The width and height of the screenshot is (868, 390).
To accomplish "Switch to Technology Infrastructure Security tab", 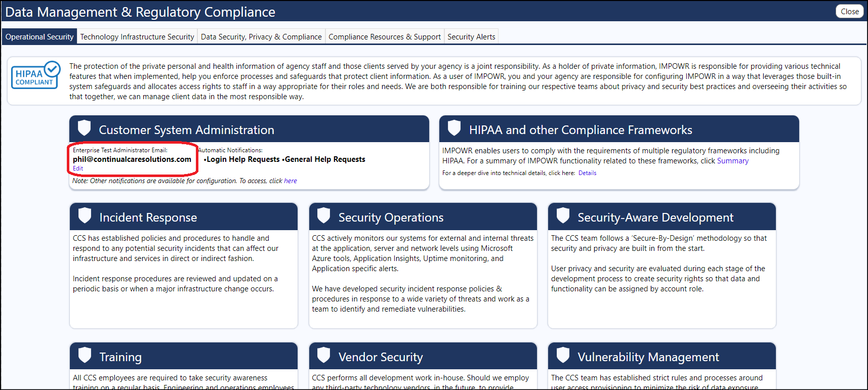I will coord(137,36).
